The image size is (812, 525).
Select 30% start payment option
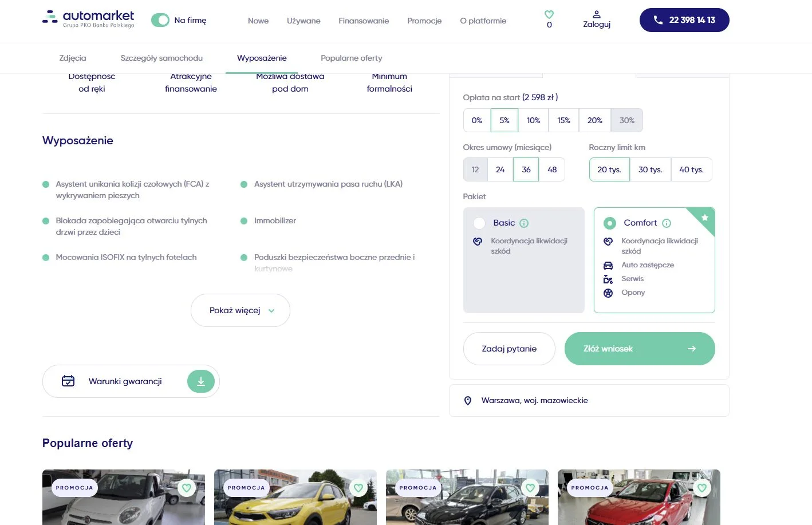(x=627, y=120)
